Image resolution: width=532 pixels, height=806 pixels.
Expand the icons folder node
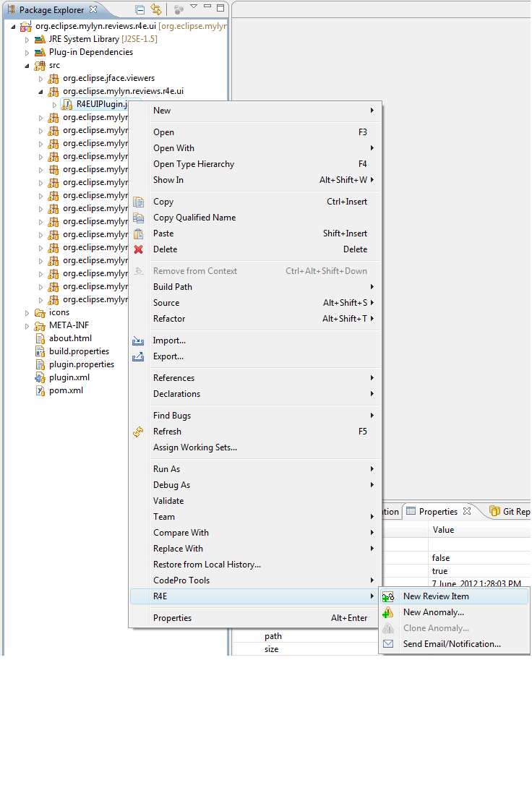[27, 312]
